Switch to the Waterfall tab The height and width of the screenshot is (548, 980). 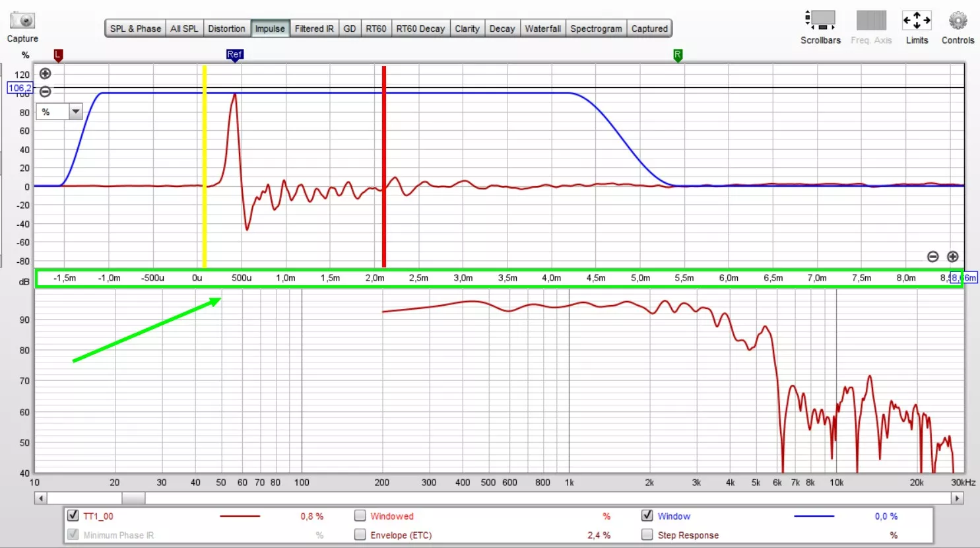pos(542,28)
